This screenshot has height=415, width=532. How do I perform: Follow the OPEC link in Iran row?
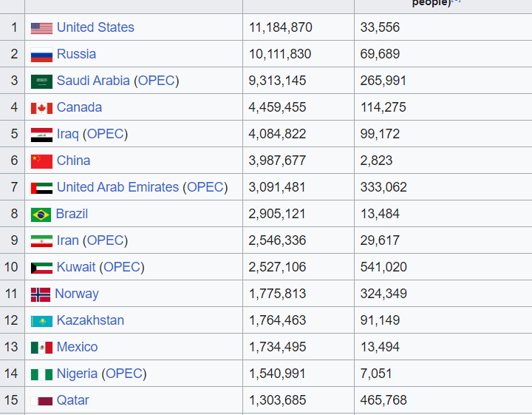[105, 240]
